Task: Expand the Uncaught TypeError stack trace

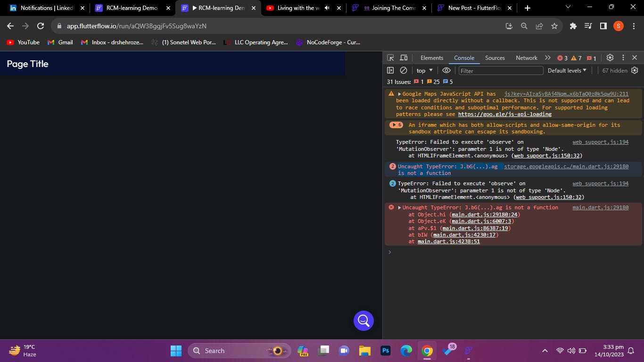Action: pyautogui.click(x=400, y=208)
